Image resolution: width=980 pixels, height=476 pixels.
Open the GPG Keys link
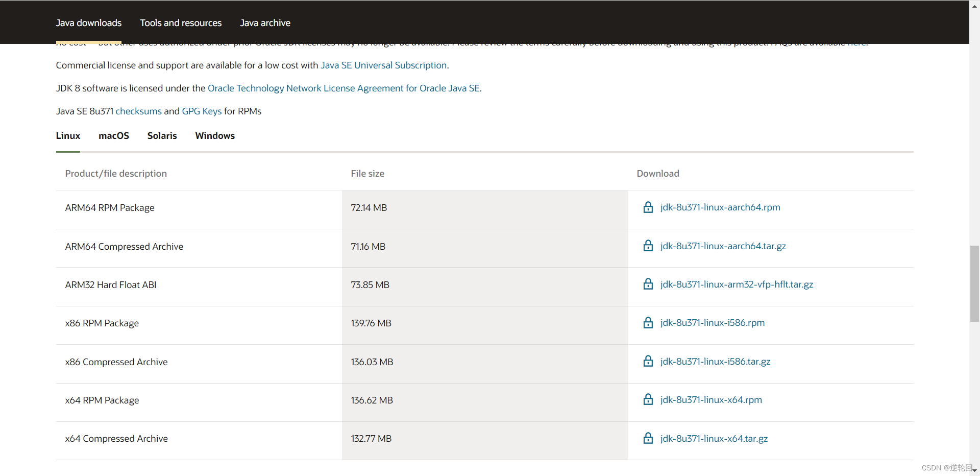202,111
